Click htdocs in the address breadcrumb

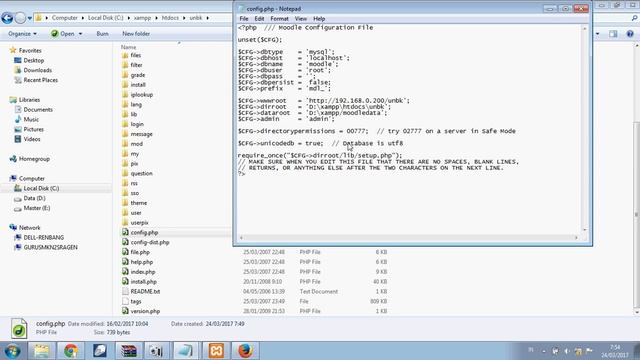pyautogui.click(x=170, y=18)
